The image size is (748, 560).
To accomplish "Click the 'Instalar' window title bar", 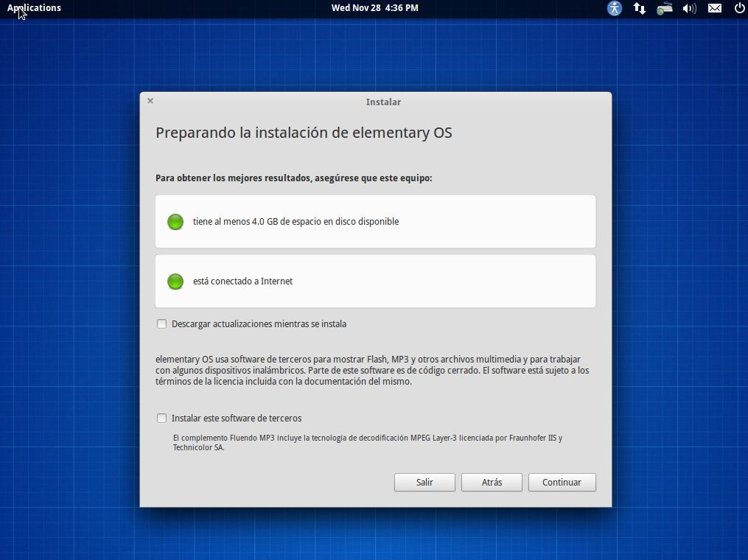I will pos(383,102).
